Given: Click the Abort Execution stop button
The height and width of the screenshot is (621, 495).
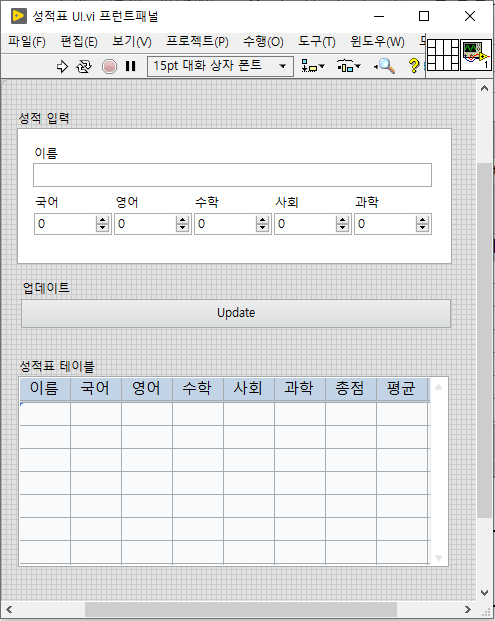Looking at the screenshot, I should click(109, 66).
